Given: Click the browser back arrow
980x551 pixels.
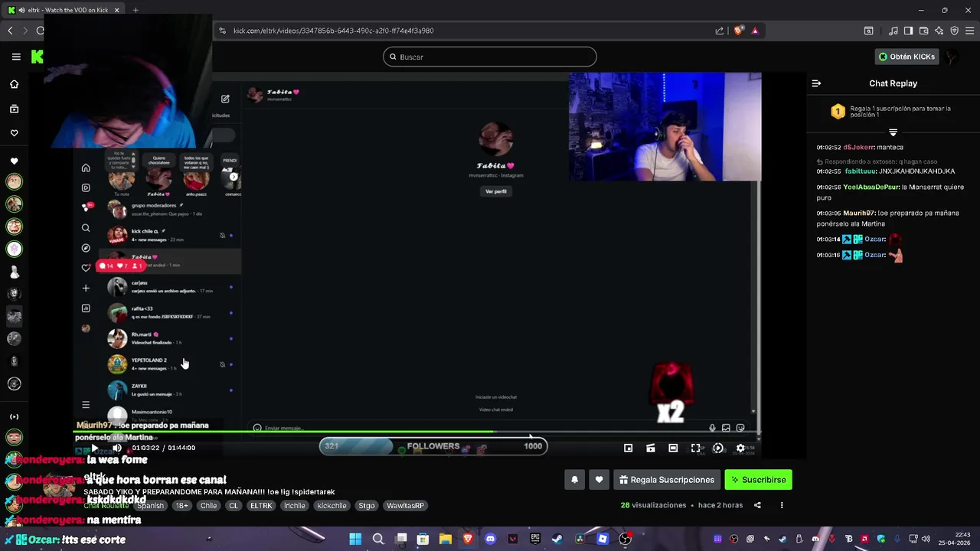Looking at the screenshot, I should (10, 31).
